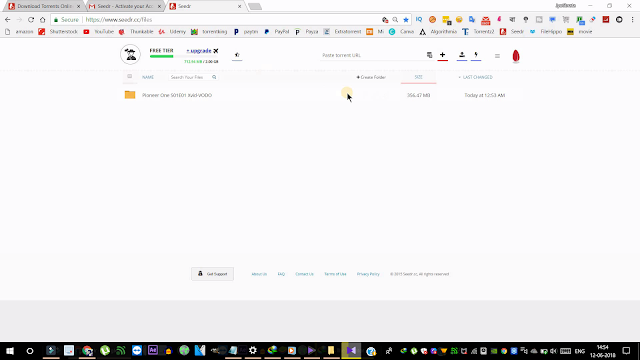Image resolution: width=640 pixels, height=360 pixels.
Task: Open the Canva bookmark
Action: click(x=402, y=31)
